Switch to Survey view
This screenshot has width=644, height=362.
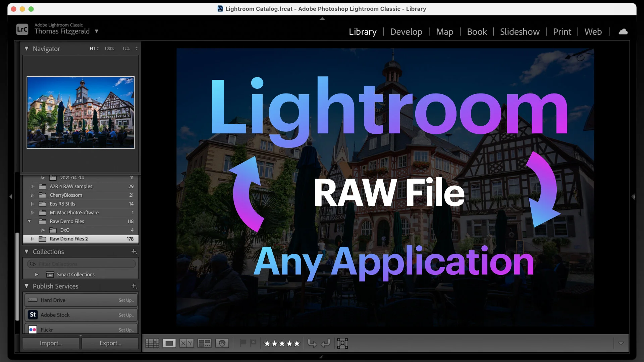[204, 343]
